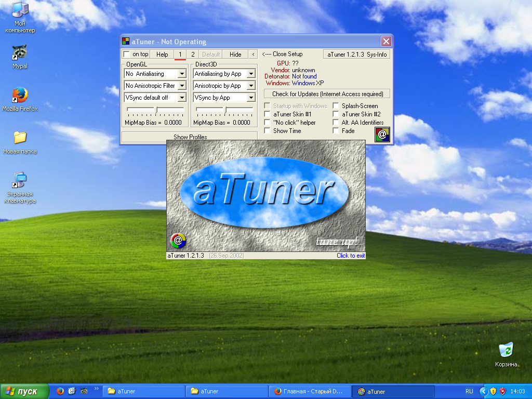
Task: Expand the OpenGL No Antialiasing dropdown
Action: [181, 74]
